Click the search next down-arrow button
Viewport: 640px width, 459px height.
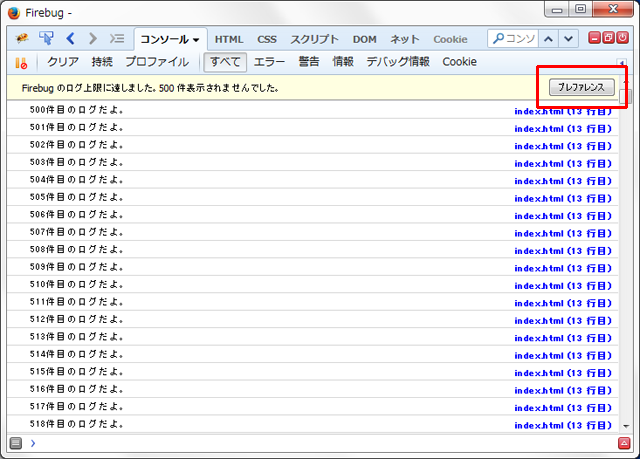(x=568, y=39)
